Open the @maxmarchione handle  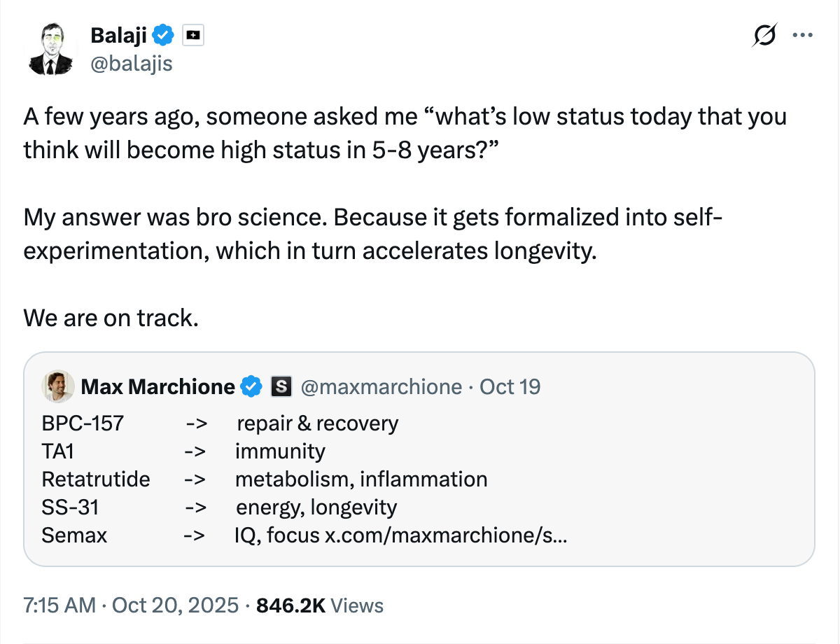[381, 386]
